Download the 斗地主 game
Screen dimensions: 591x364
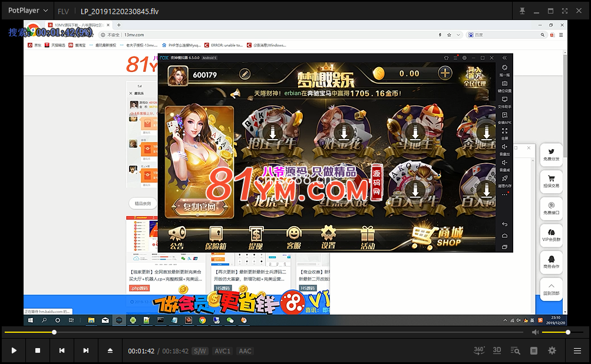(x=415, y=133)
